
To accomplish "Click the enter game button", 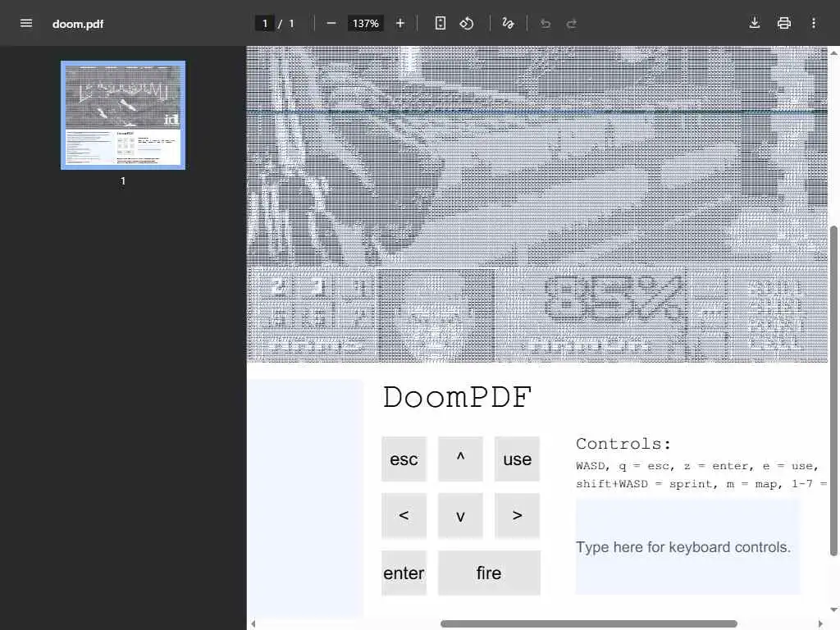I will (x=404, y=573).
